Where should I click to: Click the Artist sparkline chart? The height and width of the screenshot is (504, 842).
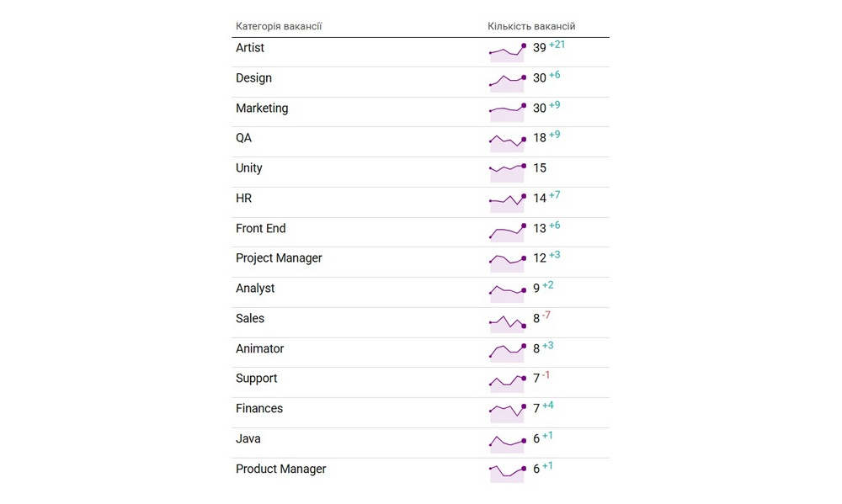(508, 53)
